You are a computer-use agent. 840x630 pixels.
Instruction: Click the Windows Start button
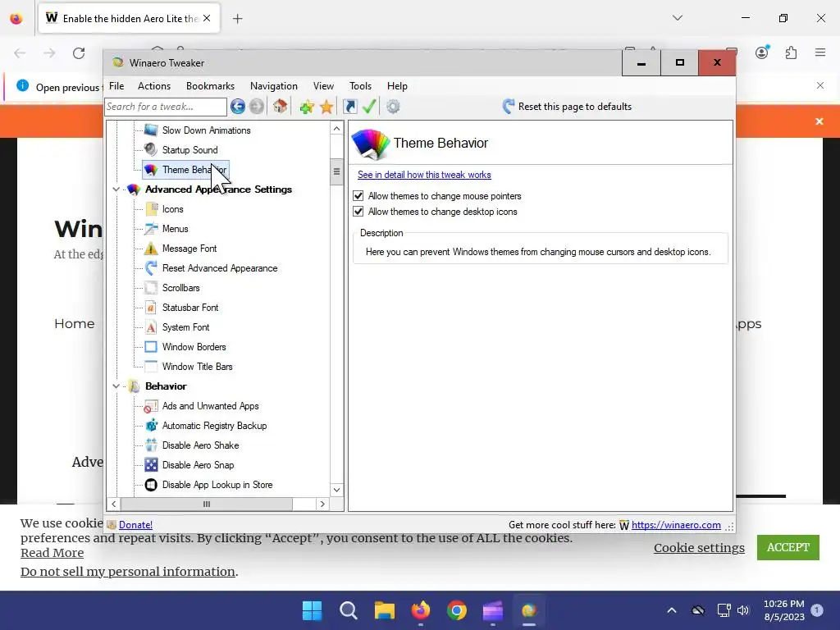point(312,610)
